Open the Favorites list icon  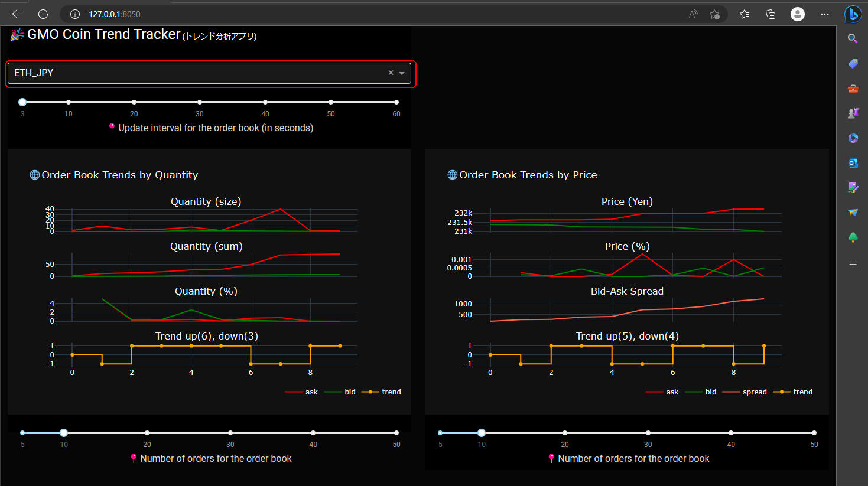click(x=745, y=14)
